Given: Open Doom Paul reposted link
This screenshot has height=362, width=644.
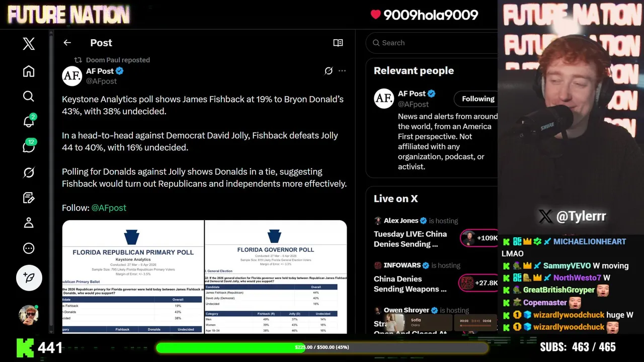Looking at the screenshot, I should (x=118, y=60).
